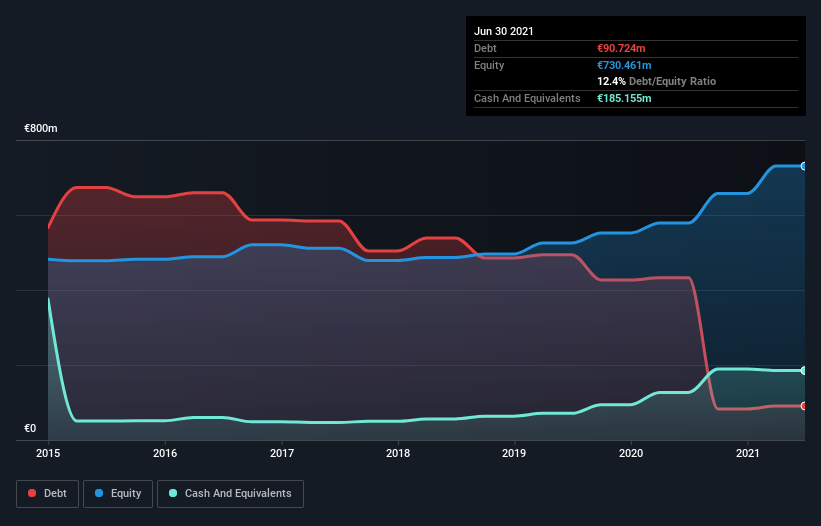Toggle Cash And Equivalents legend button
This screenshot has width=821, height=526.
230,494
